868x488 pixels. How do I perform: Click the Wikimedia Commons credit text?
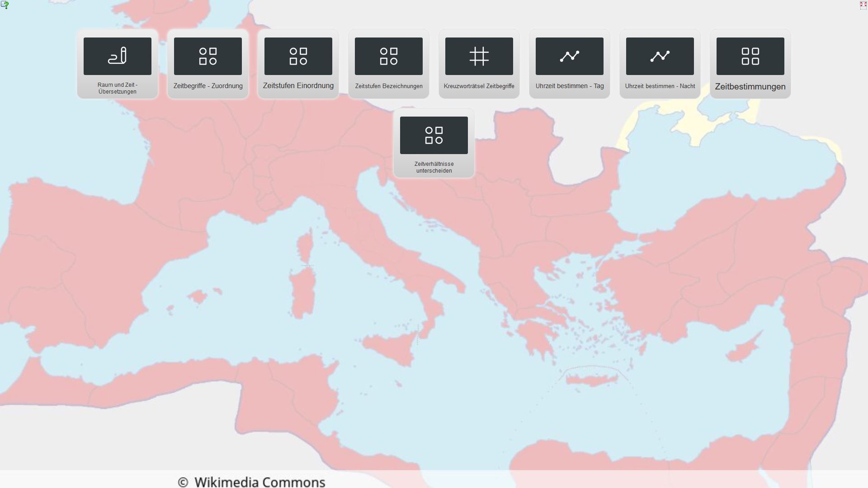point(251,482)
